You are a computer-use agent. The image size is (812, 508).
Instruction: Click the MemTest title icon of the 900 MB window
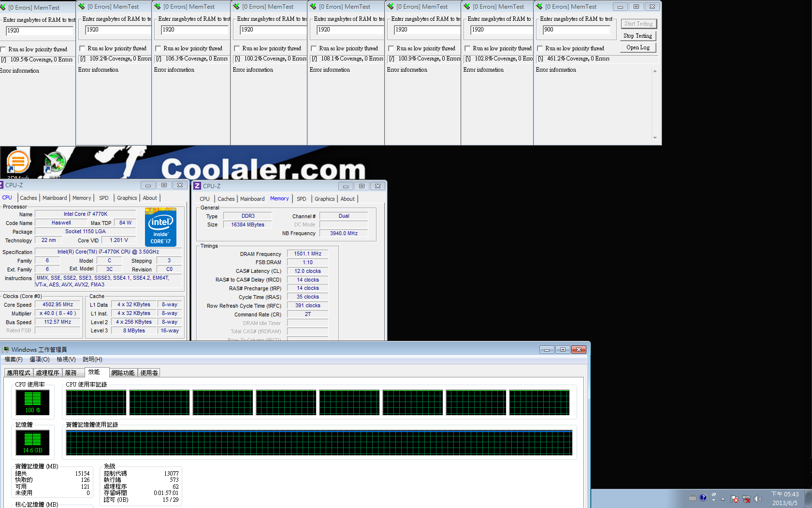pyautogui.click(x=539, y=7)
